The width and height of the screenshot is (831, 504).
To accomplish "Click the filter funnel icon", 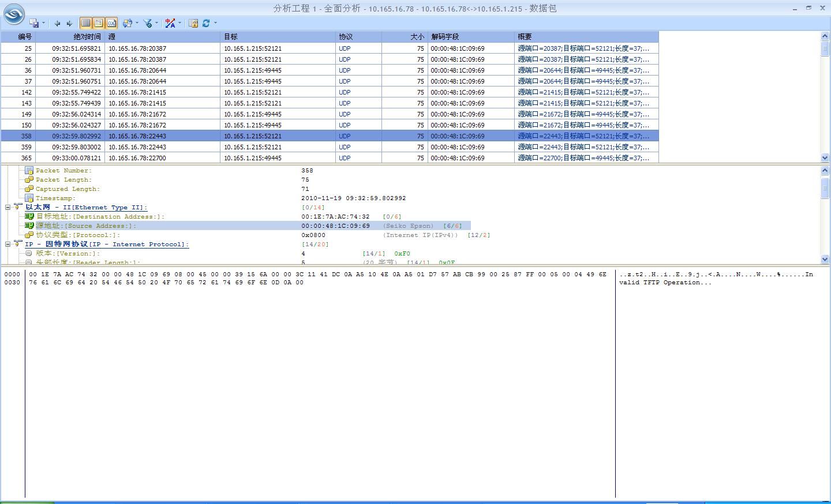I will pyautogui.click(x=148, y=24).
